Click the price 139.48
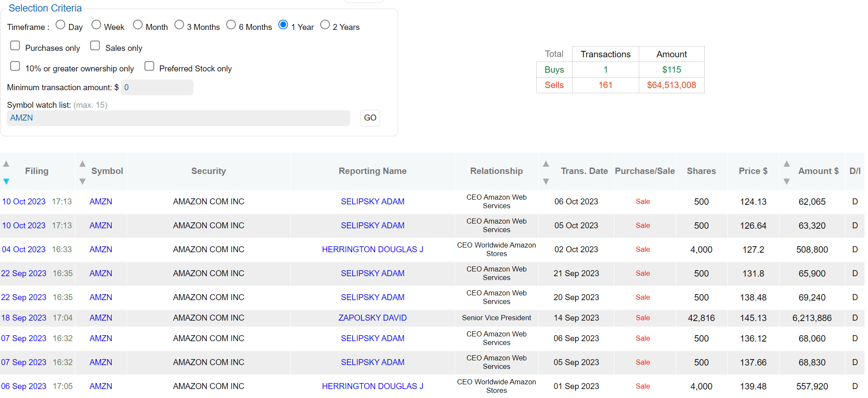Screen dimensions: 868x398 [753, 386]
